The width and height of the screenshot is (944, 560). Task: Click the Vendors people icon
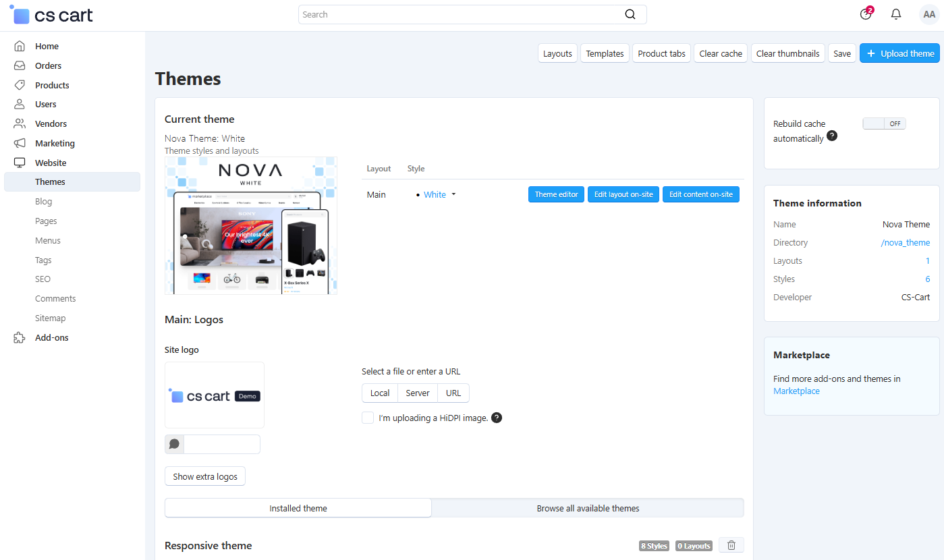point(20,124)
